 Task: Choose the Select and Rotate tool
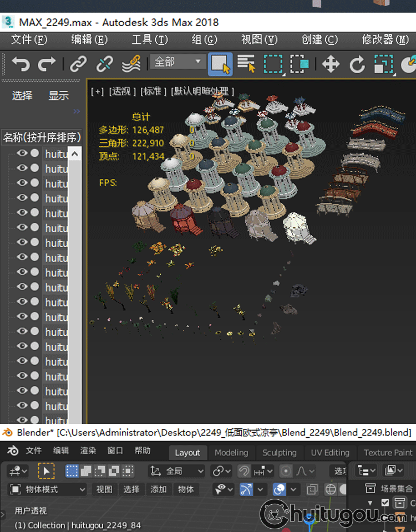click(357, 64)
